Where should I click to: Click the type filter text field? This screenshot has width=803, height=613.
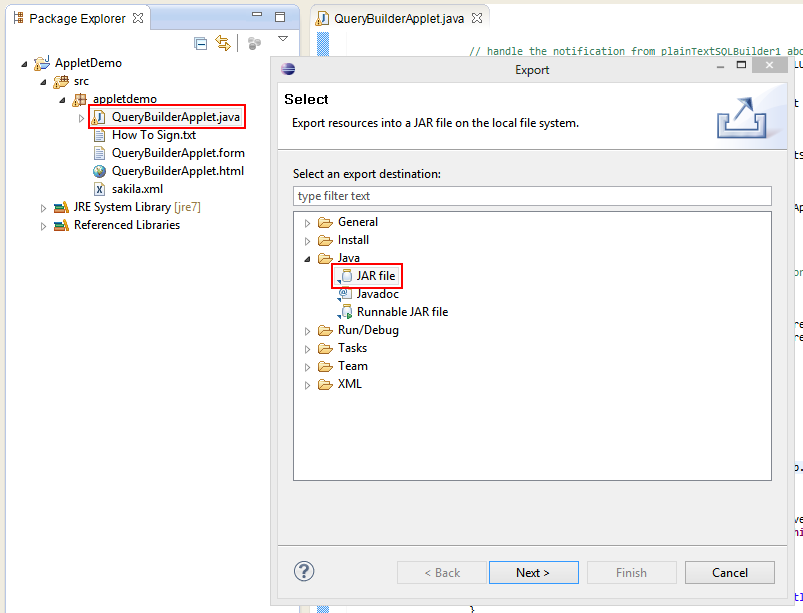tap(532, 196)
